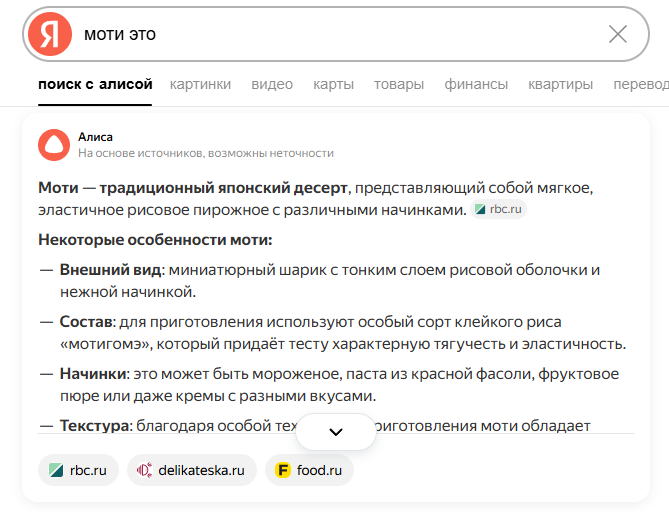The height and width of the screenshot is (516, 669).
Task: Switch to the картинки tab
Action: (x=200, y=84)
